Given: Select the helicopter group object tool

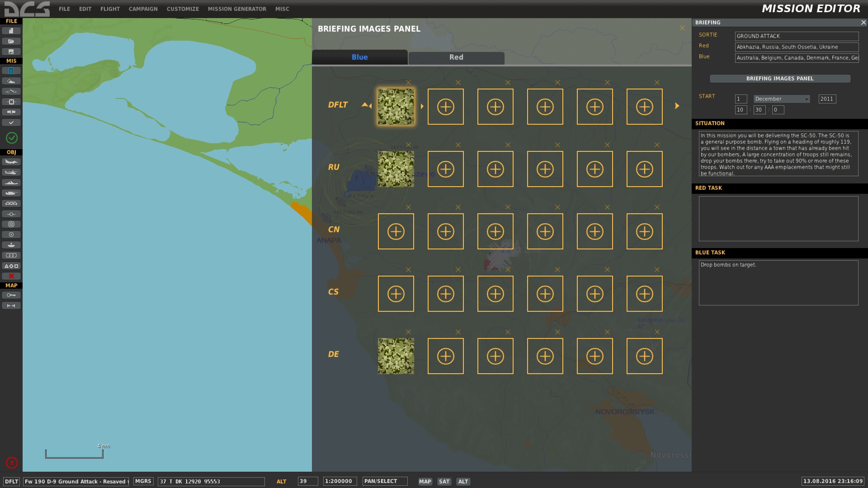Looking at the screenshot, I should [11, 172].
